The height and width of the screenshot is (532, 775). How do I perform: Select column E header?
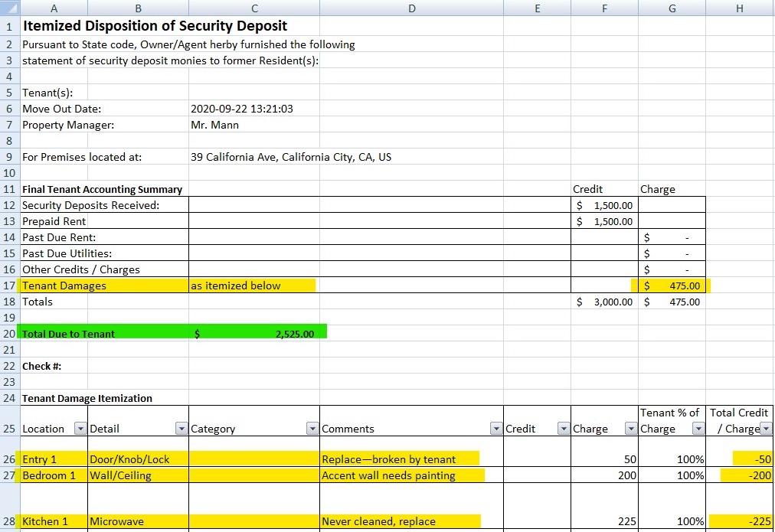pyautogui.click(x=537, y=8)
